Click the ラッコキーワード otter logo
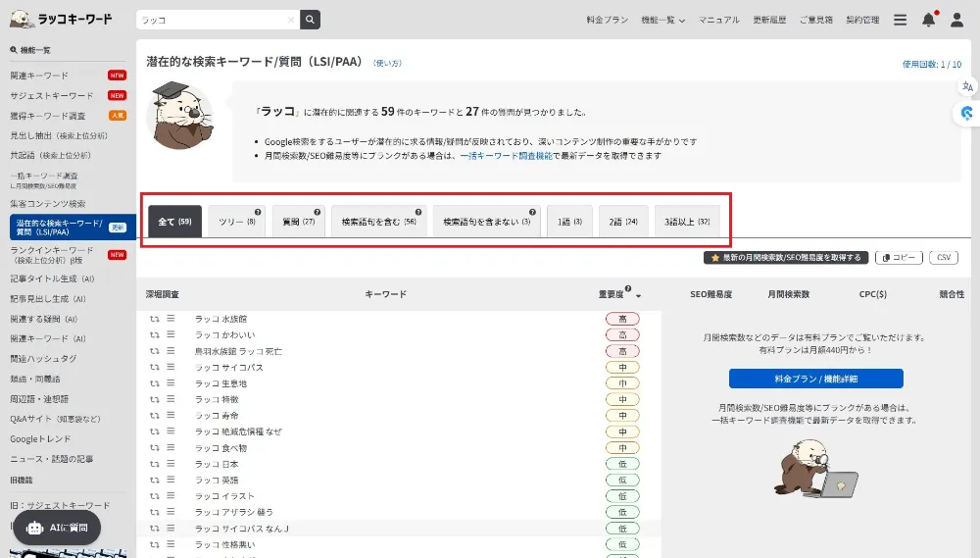The image size is (980, 558). [61, 19]
